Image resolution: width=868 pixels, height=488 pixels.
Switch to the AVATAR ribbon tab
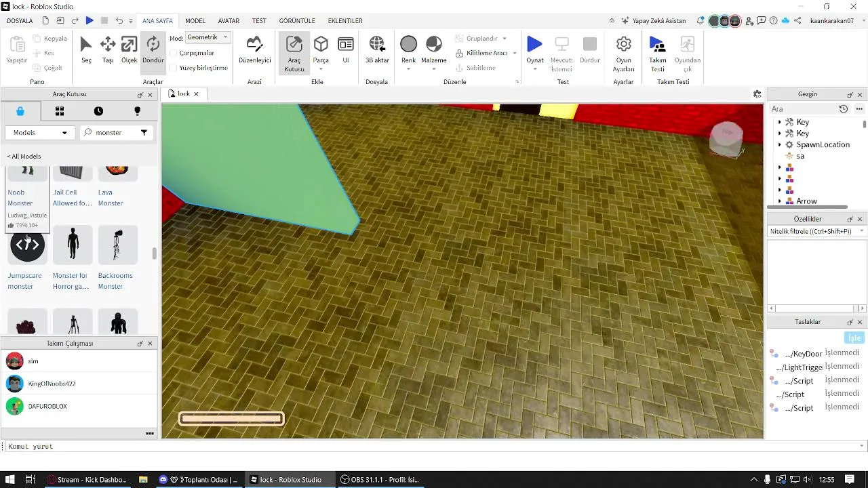coord(229,21)
